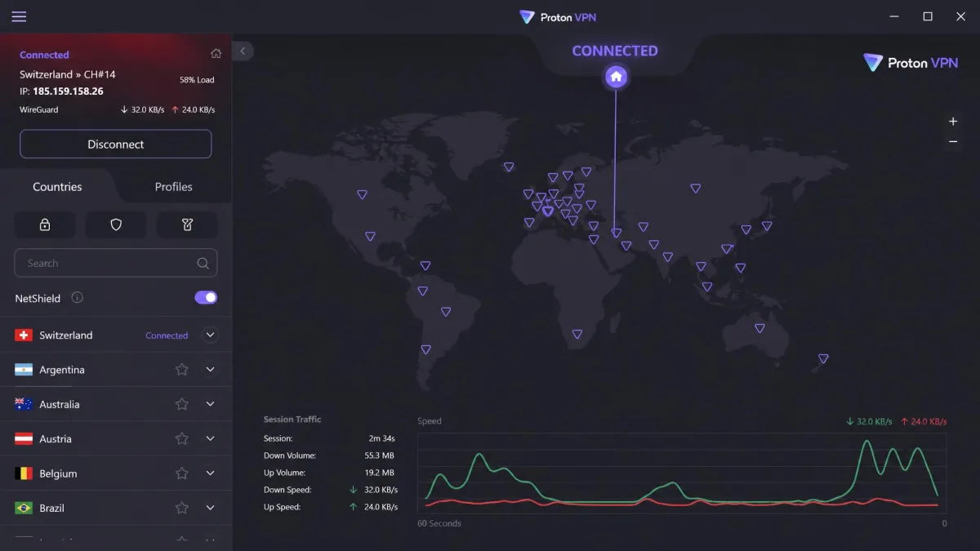
Task: Open the NetShield shield icon filter
Action: tap(116, 224)
